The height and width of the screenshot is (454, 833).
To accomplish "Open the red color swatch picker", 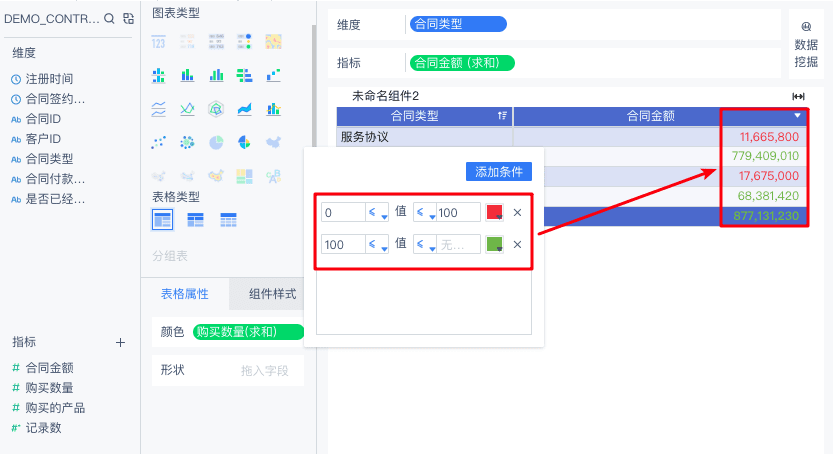I will 495,212.
